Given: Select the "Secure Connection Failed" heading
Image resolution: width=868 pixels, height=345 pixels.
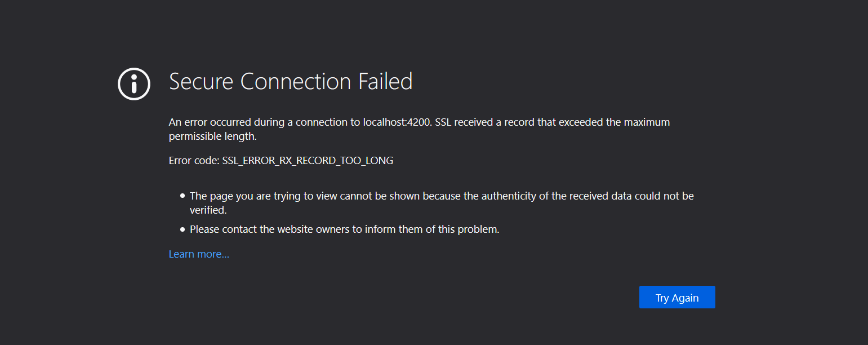Looking at the screenshot, I should [x=291, y=81].
